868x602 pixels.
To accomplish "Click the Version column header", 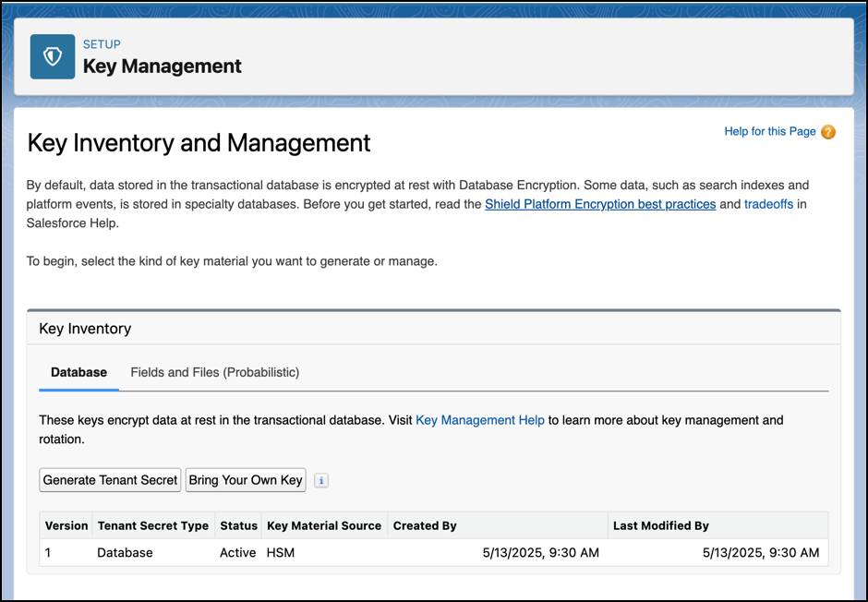I will [66, 525].
